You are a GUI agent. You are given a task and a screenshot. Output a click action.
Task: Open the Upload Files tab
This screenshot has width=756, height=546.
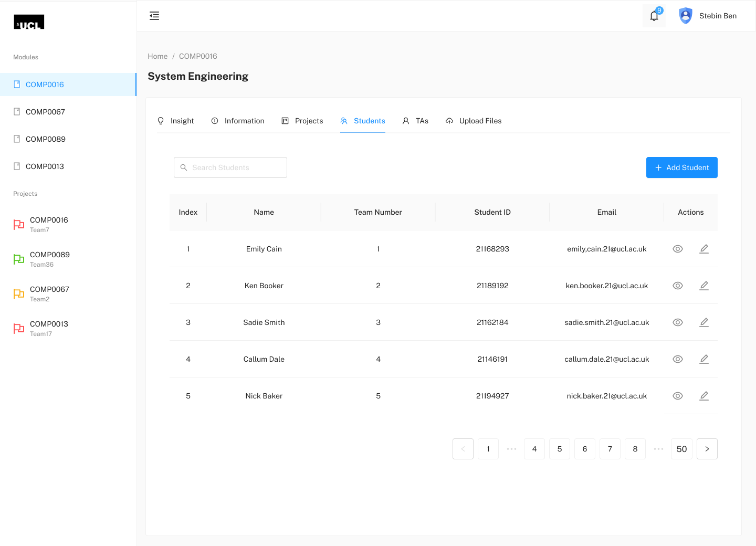tap(474, 121)
